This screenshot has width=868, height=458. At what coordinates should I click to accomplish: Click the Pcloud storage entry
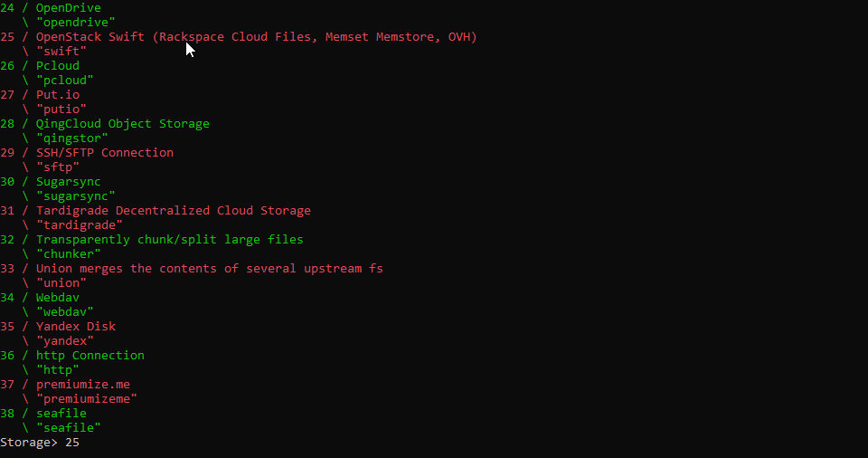pyautogui.click(x=57, y=66)
